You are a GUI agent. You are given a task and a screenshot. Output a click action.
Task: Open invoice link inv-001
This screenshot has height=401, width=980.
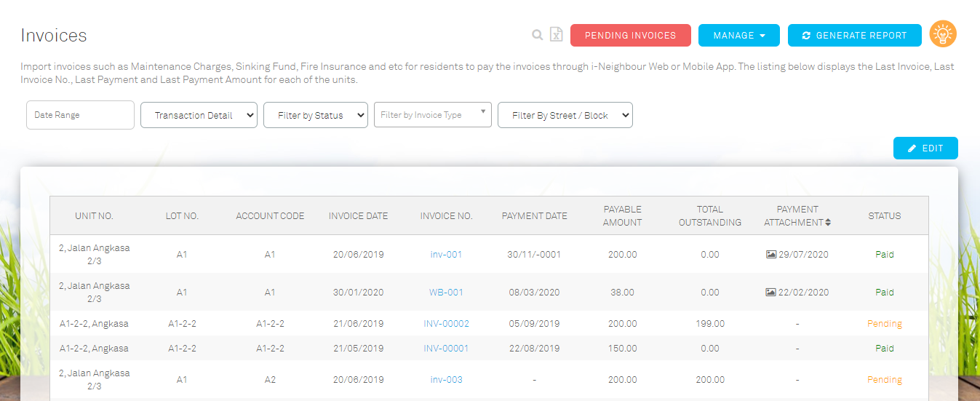coord(446,255)
